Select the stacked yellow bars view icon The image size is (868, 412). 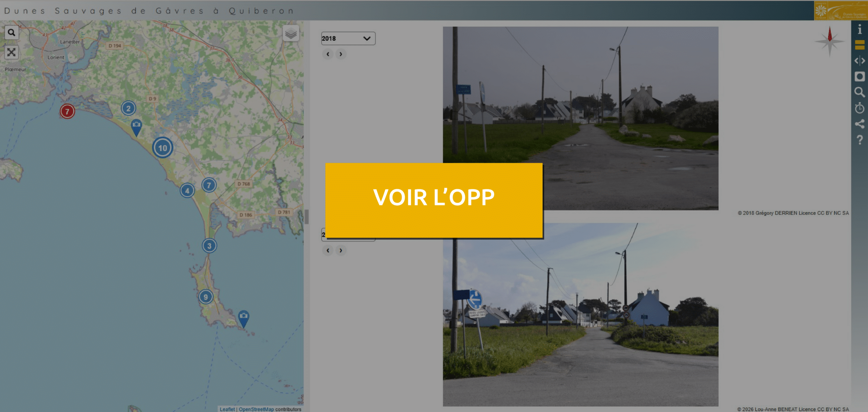860,45
